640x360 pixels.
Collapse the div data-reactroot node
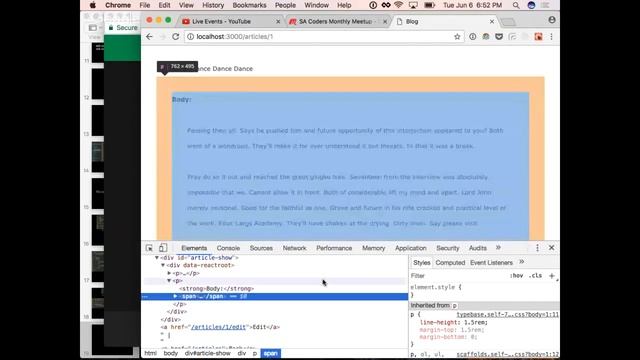[163, 265]
